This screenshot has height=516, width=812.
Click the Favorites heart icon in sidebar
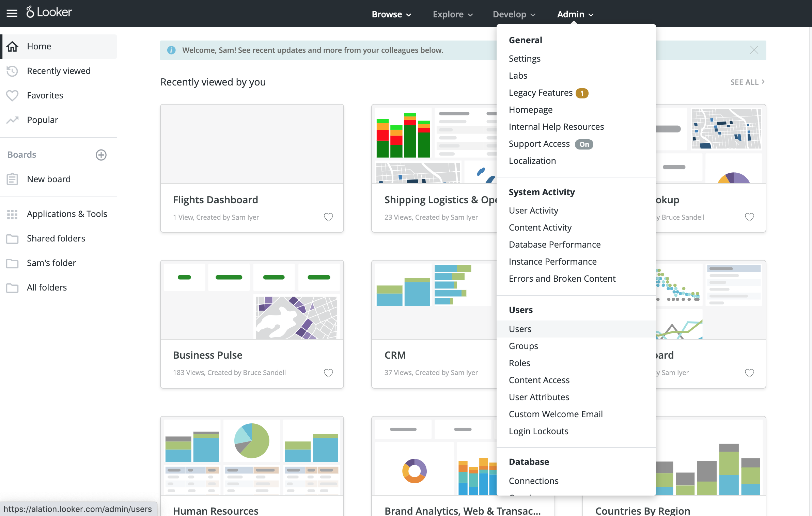(12, 95)
